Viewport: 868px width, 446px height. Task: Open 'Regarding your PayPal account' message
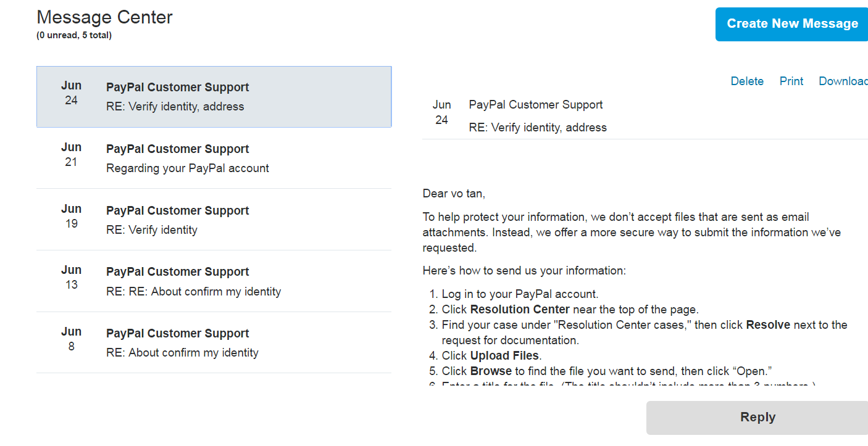coord(214,159)
